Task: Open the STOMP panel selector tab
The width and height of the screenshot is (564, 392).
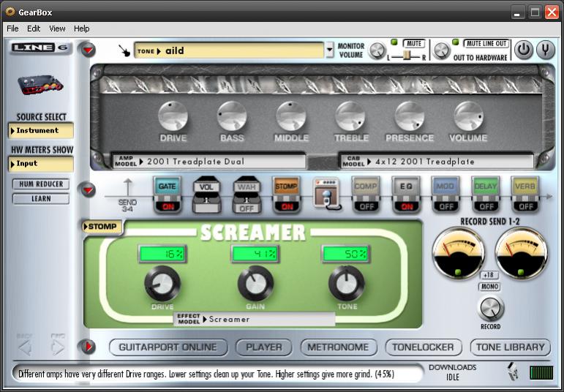Action: click(102, 227)
